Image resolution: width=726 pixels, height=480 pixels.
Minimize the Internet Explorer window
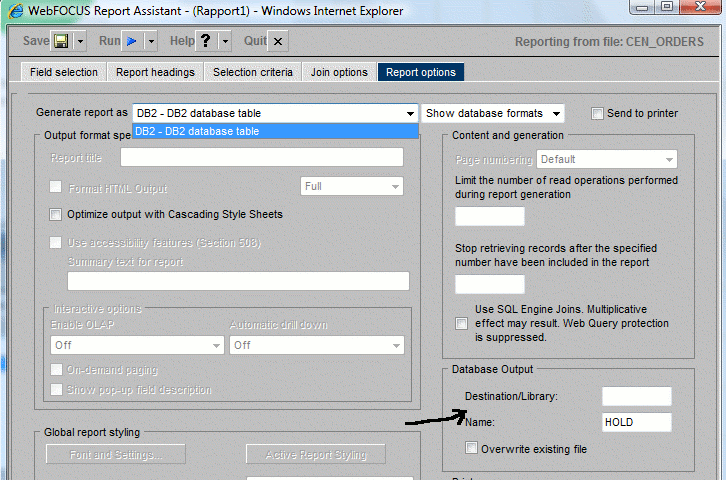coord(642,7)
